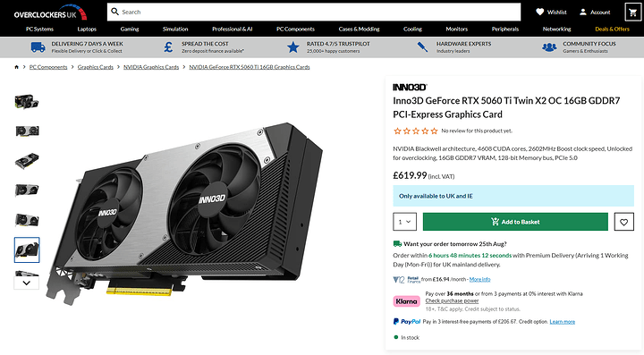
Task: Click 'No review for this product yet' text
Action: pos(477,131)
